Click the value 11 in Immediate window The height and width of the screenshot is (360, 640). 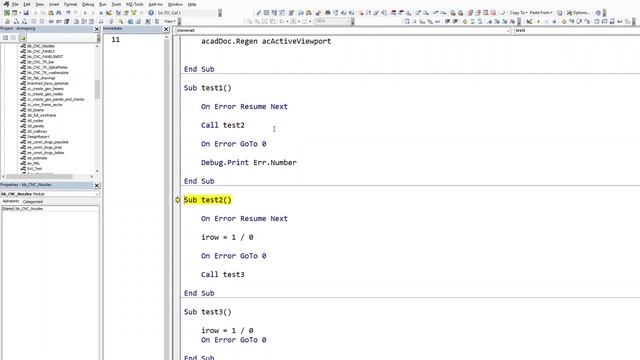coord(116,40)
